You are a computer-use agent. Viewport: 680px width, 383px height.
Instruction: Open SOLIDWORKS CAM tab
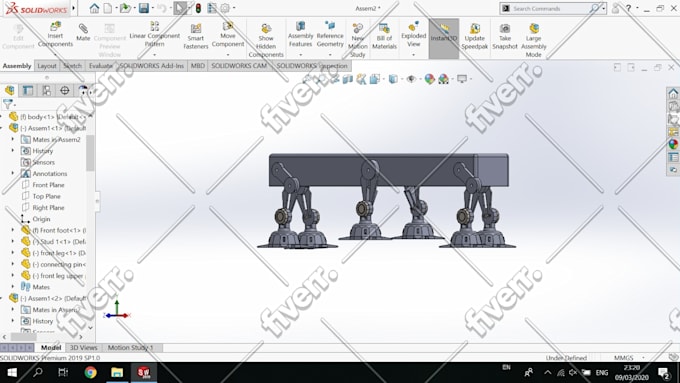pyautogui.click(x=239, y=66)
